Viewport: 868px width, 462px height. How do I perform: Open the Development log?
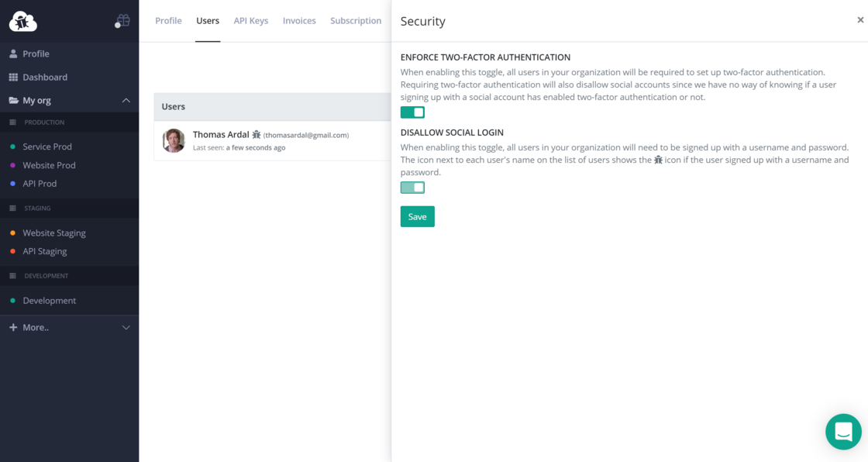[x=50, y=301]
